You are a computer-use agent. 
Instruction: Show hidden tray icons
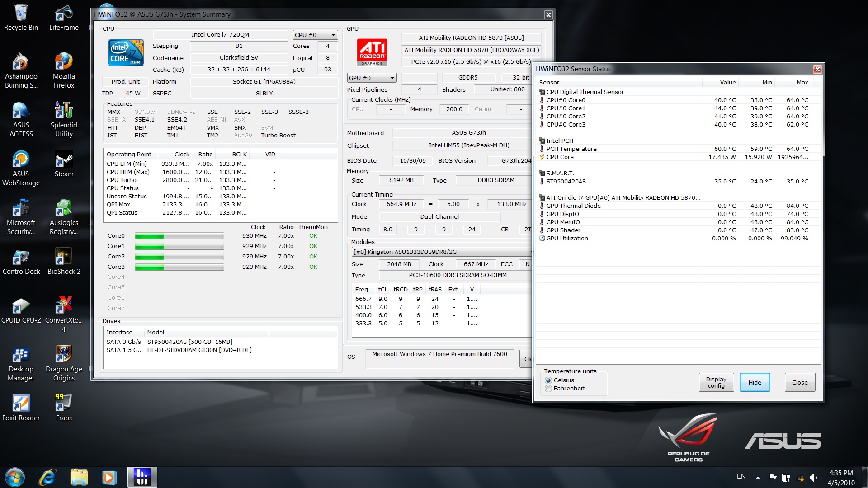pyautogui.click(x=758, y=477)
